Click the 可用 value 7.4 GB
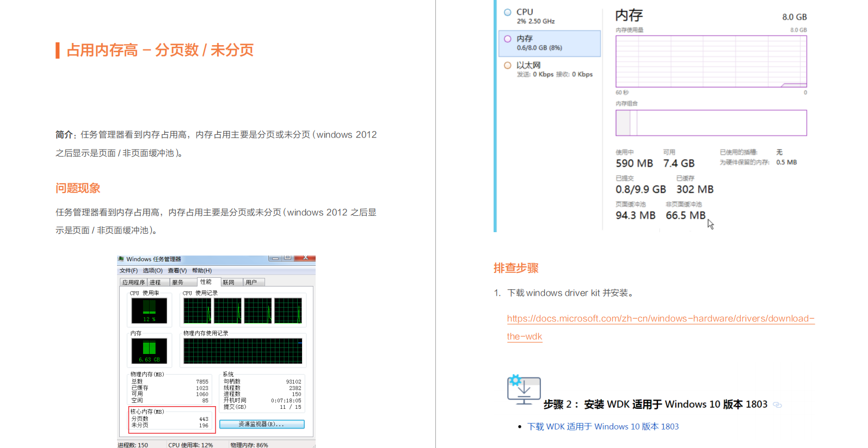The width and height of the screenshot is (868, 448). pos(679,163)
